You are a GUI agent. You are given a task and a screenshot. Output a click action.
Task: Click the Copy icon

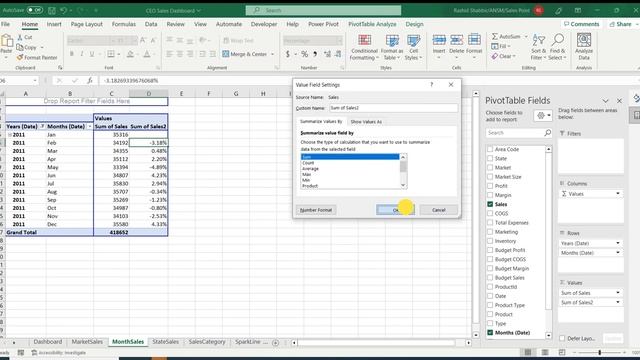pos(20,47)
